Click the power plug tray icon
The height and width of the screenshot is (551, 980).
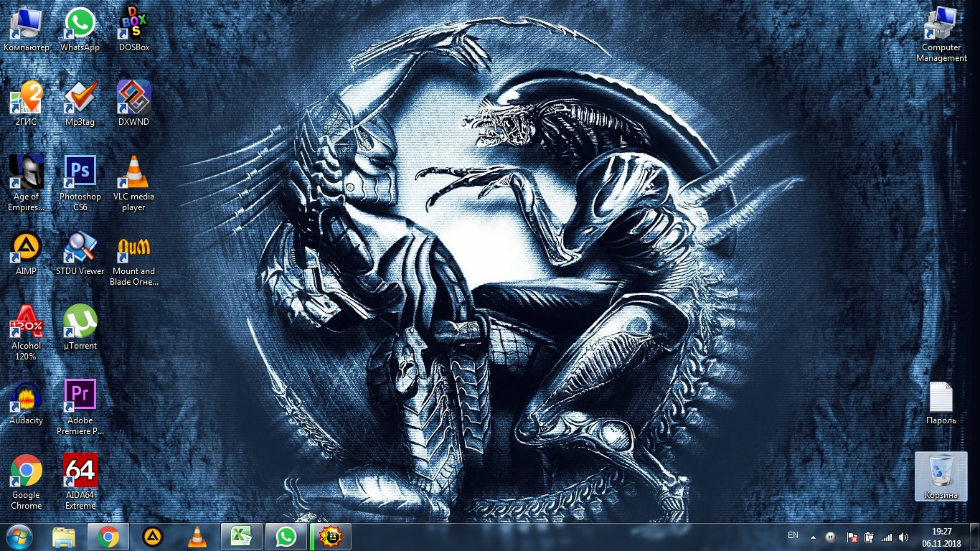[x=870, y=537]
